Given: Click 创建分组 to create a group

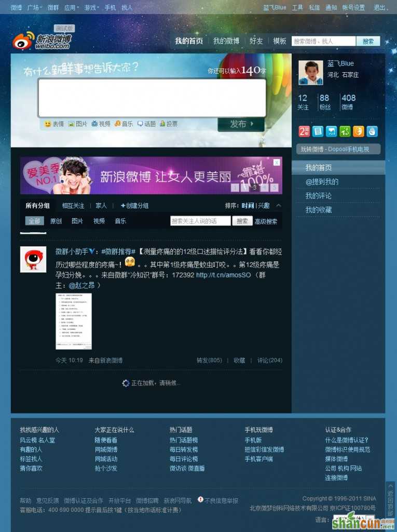Looking at the screenshot, I should tap(134, 206).
